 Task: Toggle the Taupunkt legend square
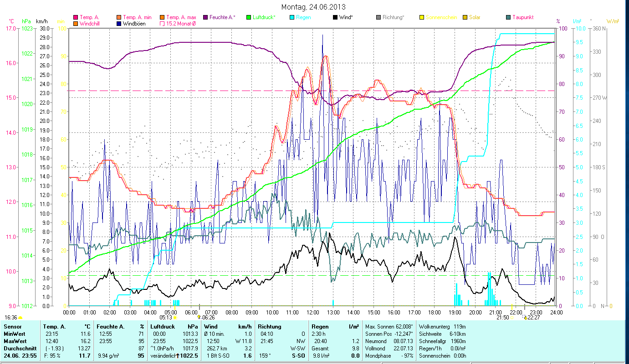coord(508,18)
